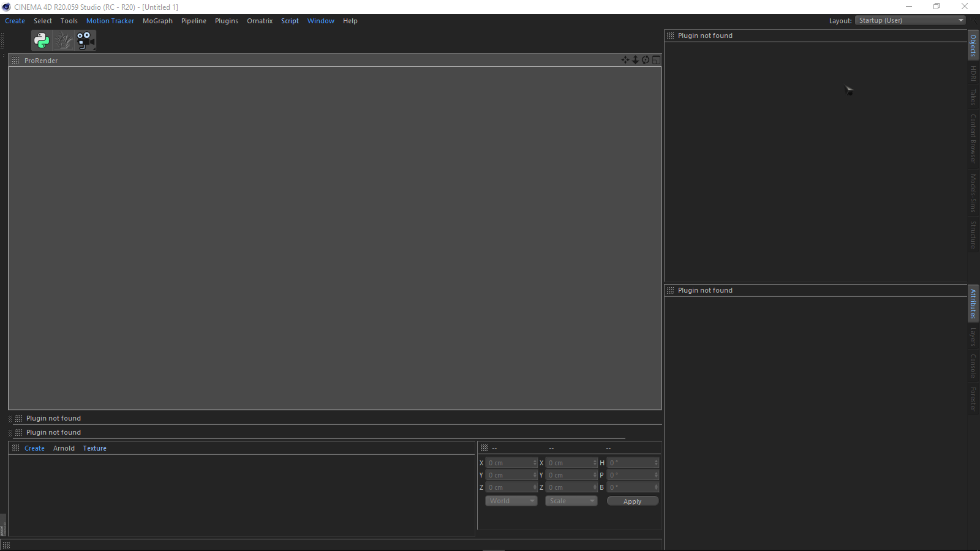
Task: Click the rotation H input field
Action: pyautogui.click(x=633, y=463)
